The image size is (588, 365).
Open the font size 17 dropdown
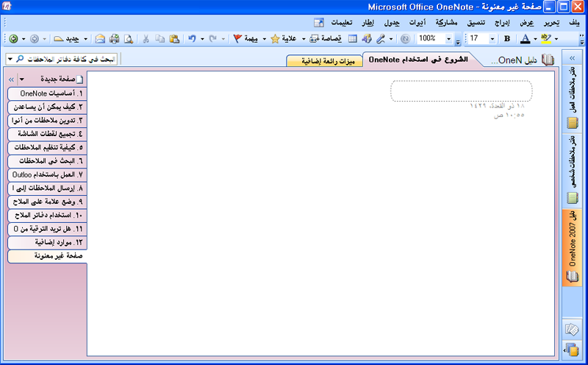[x=492, y=39]
